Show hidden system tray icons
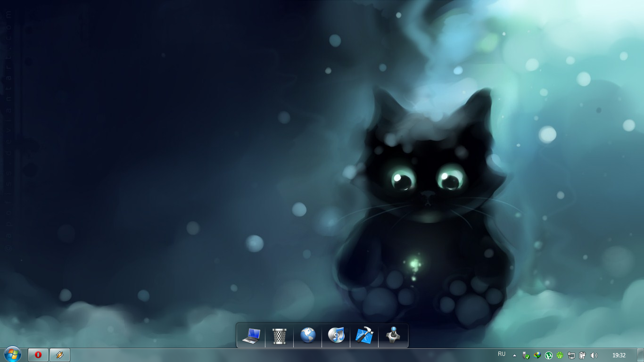Screen dimensions: 644x362 click(x=514, y=355)
